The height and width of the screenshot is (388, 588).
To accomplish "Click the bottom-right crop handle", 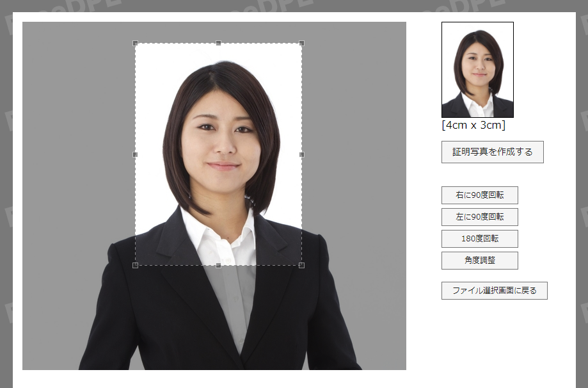I will [301, 265].
